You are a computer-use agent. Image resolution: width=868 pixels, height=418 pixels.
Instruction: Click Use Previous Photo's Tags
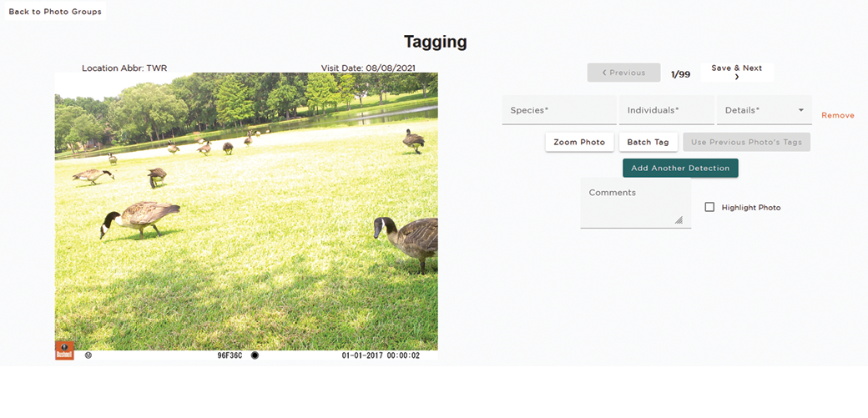point(746,142)
